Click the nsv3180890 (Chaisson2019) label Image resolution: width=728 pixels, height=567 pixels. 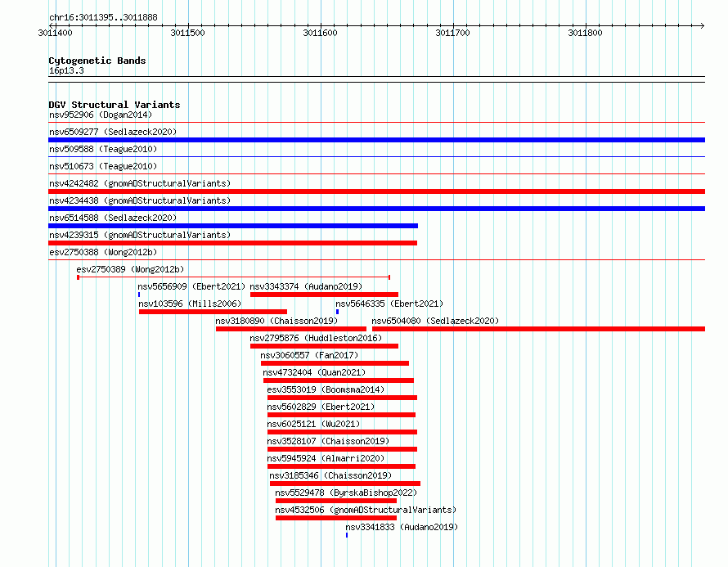click(x=276, y=321)
